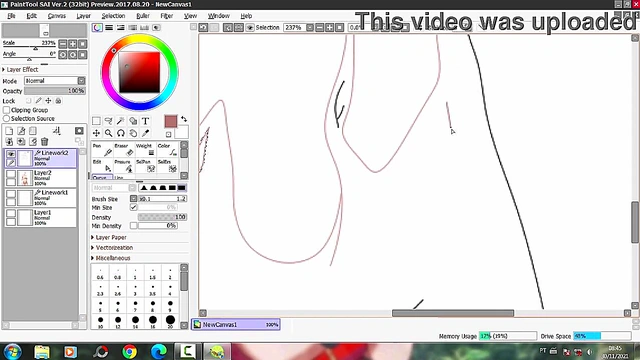Select the Magic Wand tool
The width and height of the screenshot is (640, 360).
[121, 121]
